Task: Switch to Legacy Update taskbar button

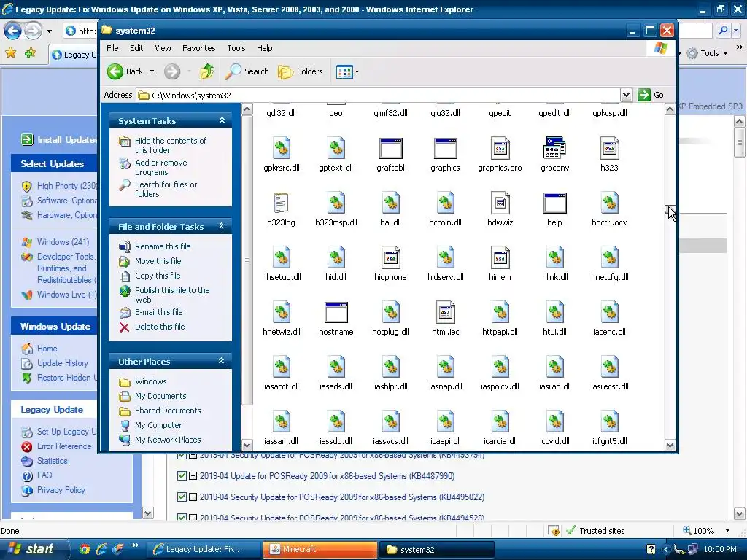Action: coord(203,549)
